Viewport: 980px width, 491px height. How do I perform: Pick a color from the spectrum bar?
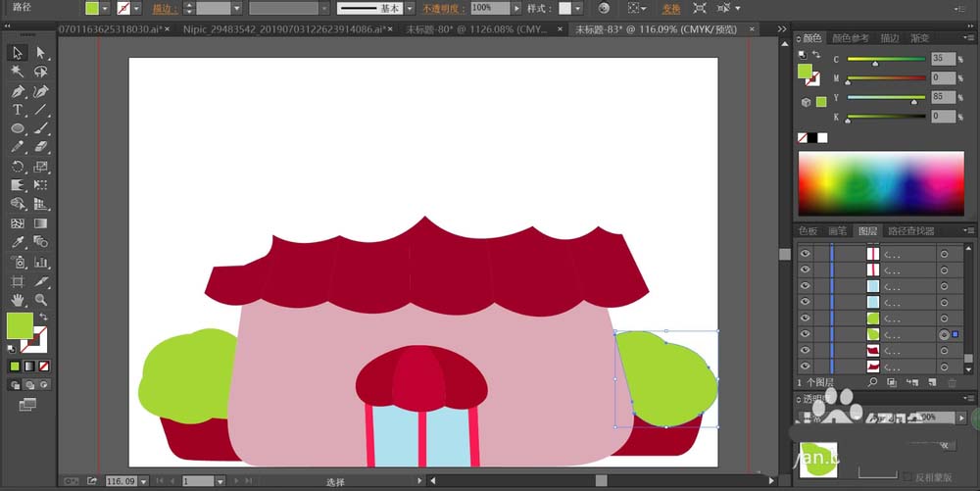tap(881, 183)
